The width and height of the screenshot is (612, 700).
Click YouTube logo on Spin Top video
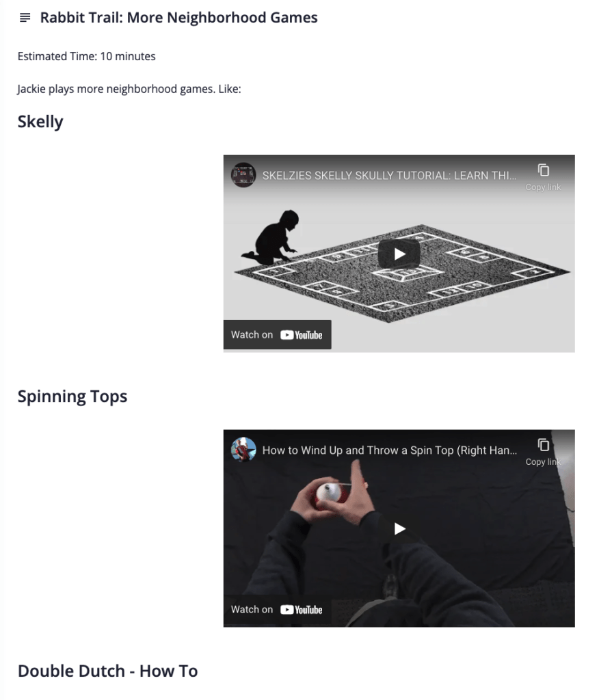[x=302, y=609]
